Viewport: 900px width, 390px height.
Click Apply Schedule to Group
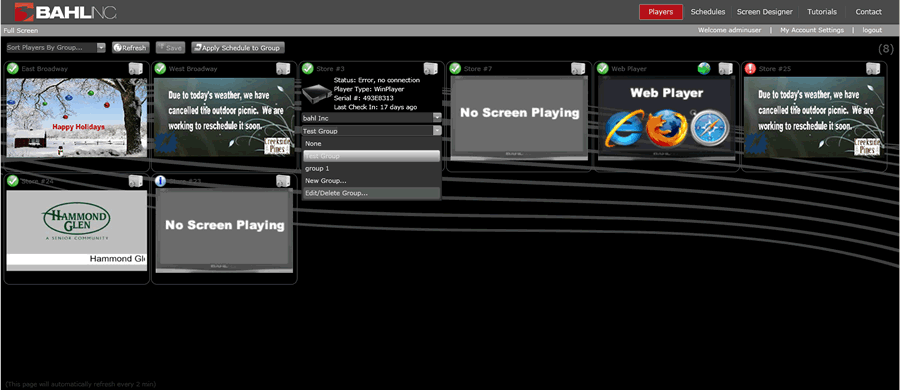pyautogui.click(x=238, y=48)
